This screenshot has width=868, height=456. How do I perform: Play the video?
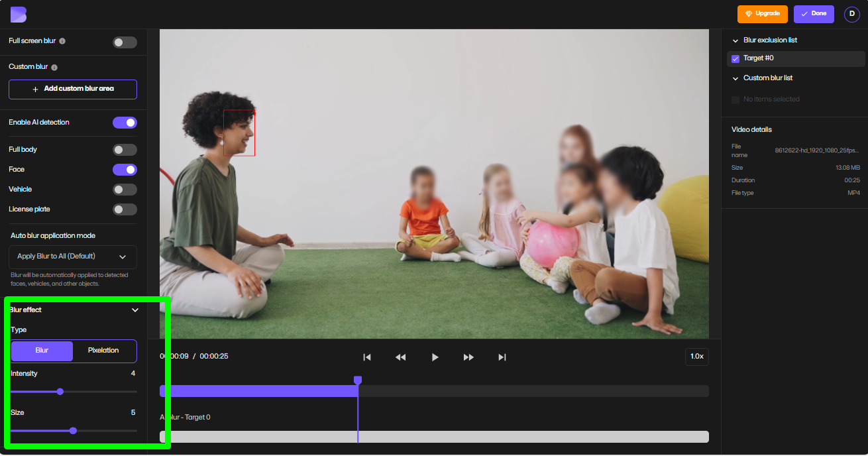coord(435,357)
